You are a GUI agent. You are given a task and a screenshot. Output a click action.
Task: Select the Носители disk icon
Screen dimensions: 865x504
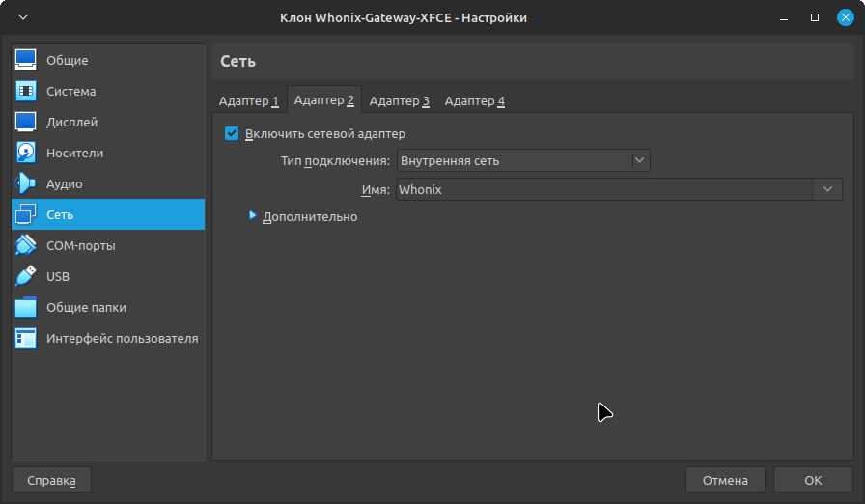point(26,153)
